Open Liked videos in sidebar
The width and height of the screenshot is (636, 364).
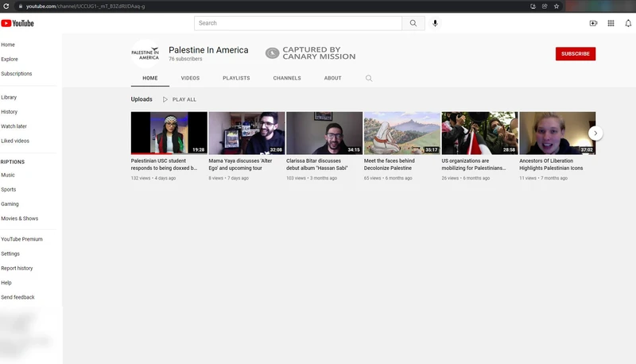[15, 141]
